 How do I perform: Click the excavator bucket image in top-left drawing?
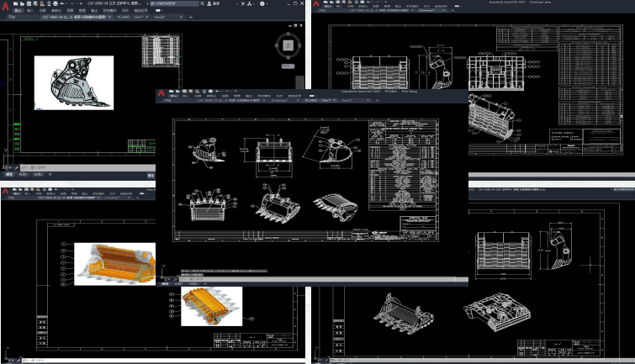click(x=74, y=82)
